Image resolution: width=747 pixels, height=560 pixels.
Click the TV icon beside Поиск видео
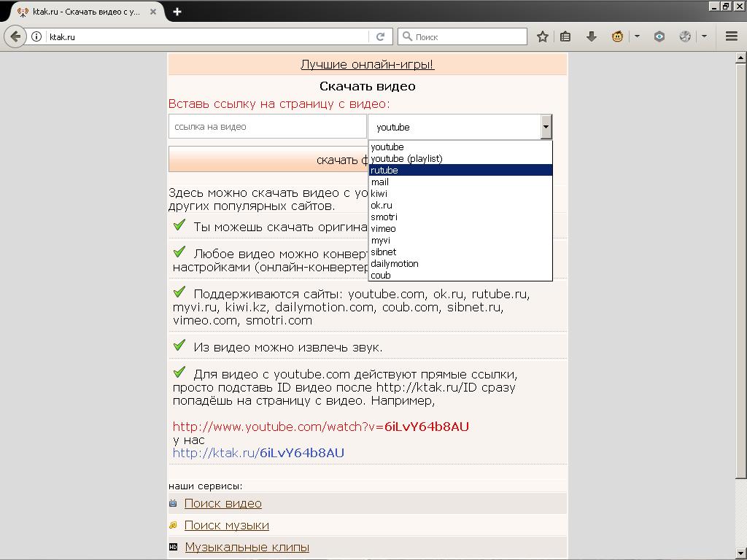tap(173, 503)
